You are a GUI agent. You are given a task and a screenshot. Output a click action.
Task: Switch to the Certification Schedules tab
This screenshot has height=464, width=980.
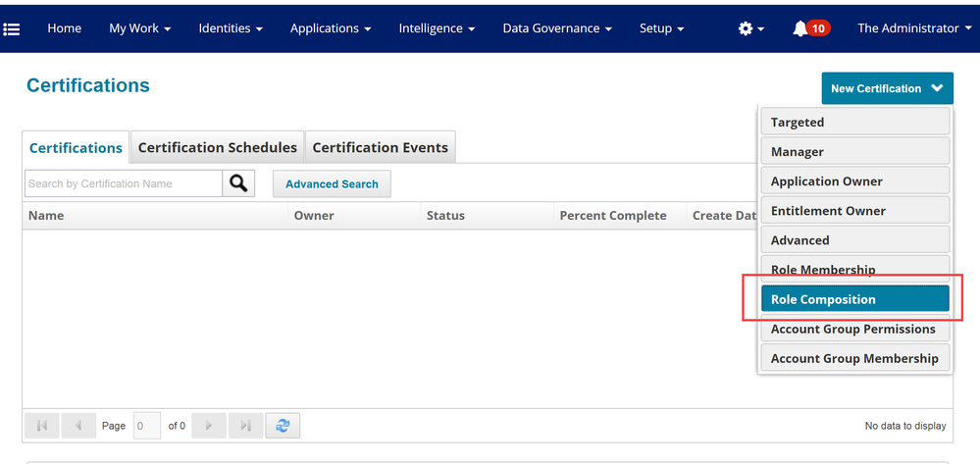tap(217, 148)
